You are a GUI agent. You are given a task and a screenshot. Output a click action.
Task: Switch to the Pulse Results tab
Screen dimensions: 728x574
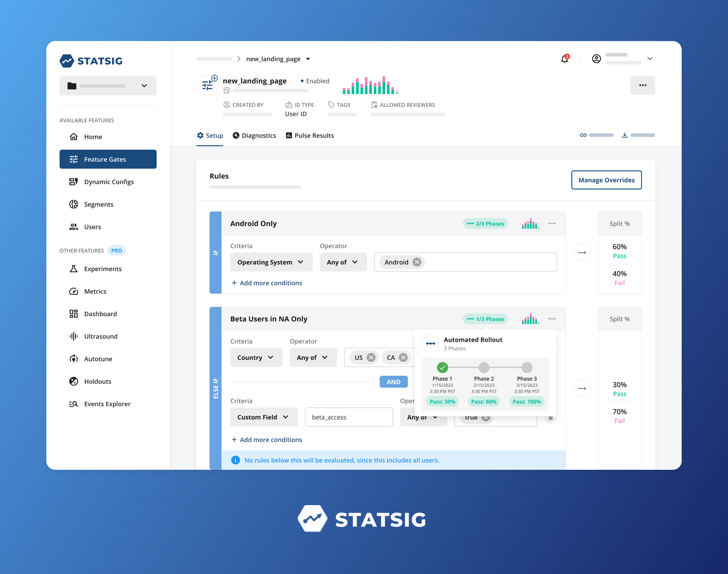pyautogui.click(x=310, y=136)
